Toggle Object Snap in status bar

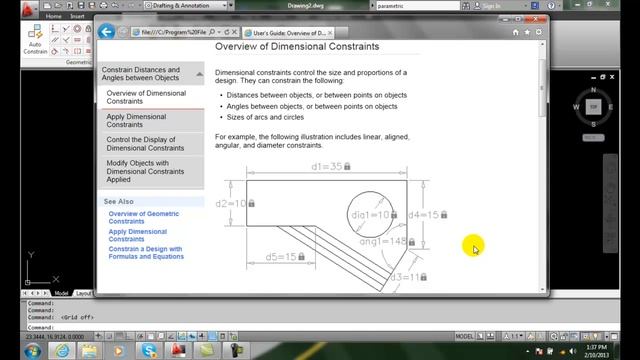151,336
